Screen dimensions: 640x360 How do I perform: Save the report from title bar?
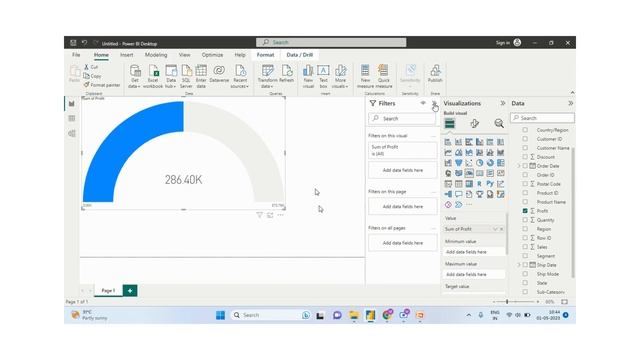tap(73, 42)
